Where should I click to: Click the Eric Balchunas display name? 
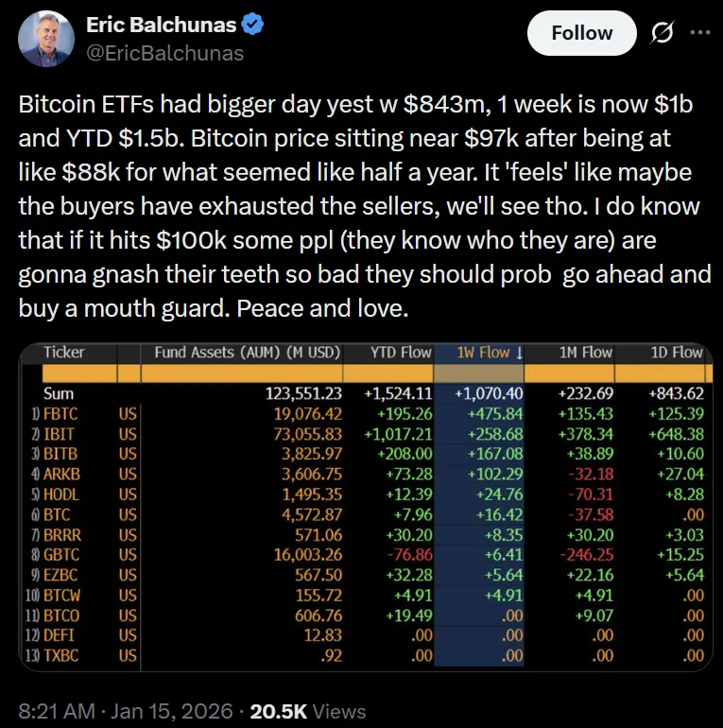click(160, 26)
